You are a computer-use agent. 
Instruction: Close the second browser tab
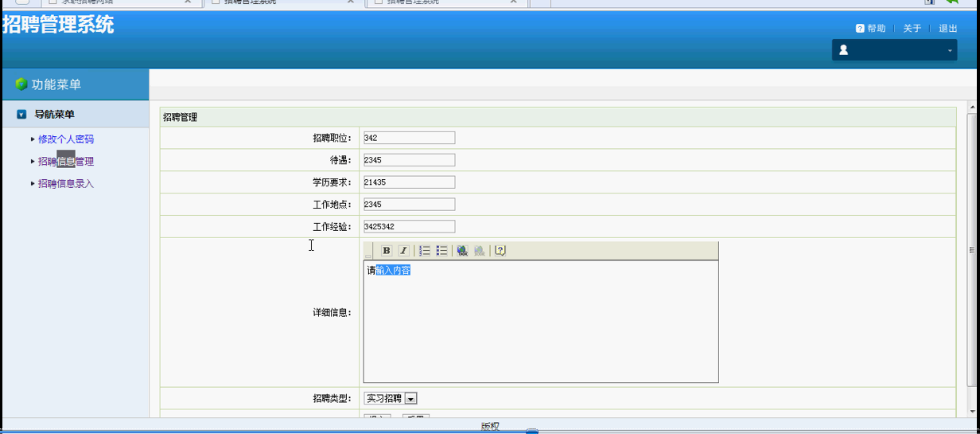[351, 2]
